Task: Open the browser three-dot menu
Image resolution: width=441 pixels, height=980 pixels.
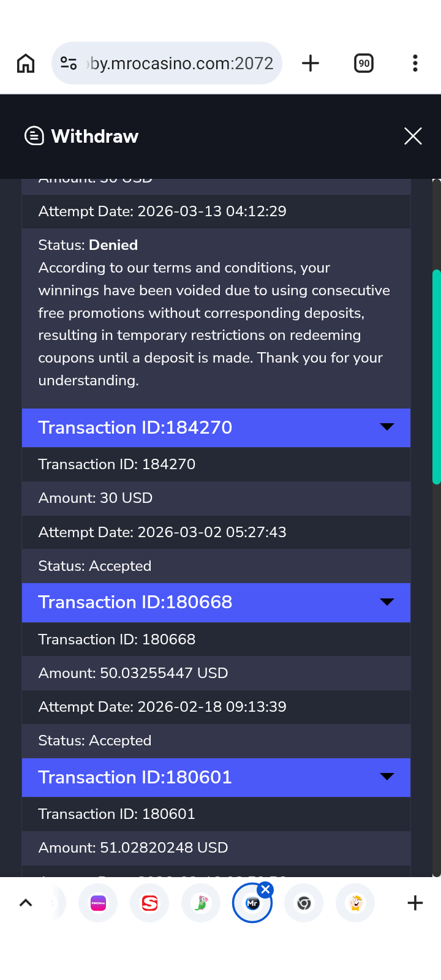Action: point(415,63)
